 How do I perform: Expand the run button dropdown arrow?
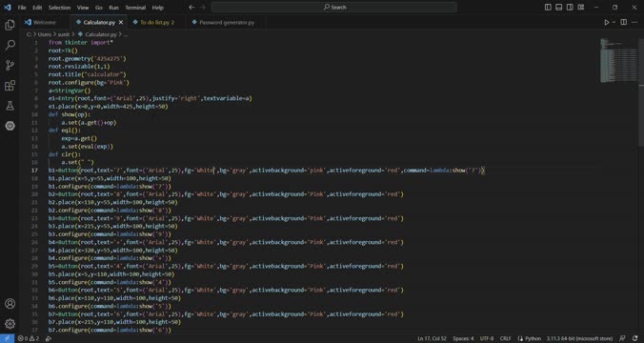tap(614, 22)
